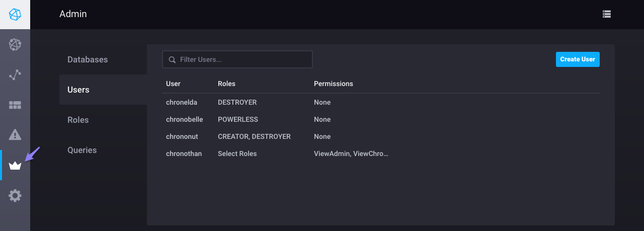The height and width of the screenshot is (231, 644).
Task: Open the Dashboards sidebar icon
Action: point(15,105)
